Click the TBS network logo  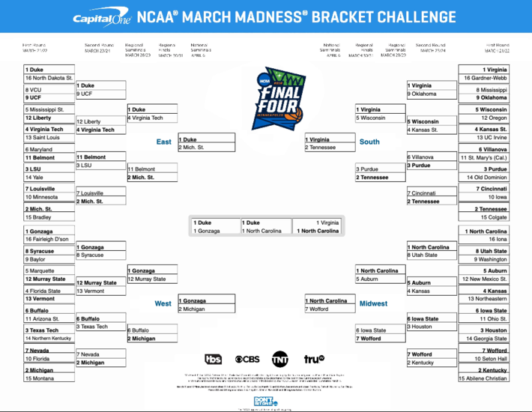coord(213,359)
